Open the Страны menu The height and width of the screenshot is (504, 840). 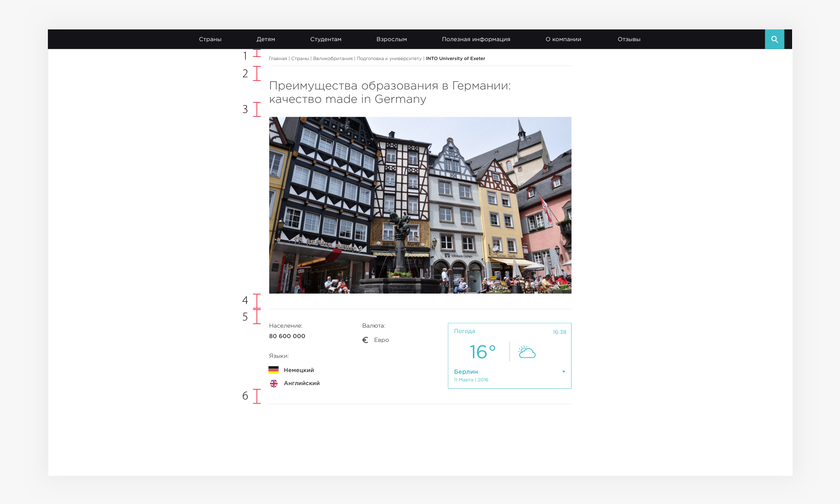coord(210,39)
